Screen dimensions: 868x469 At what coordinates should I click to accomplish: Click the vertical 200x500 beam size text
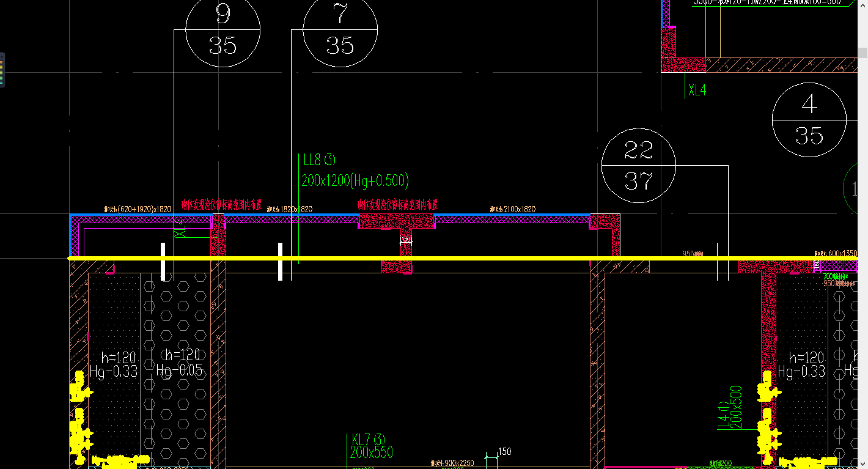click(x=736, y=407)
